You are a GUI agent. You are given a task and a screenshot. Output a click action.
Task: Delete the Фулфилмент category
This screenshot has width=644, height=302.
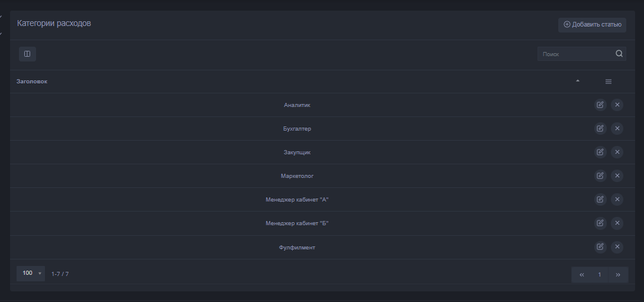(x=617, y=247)
